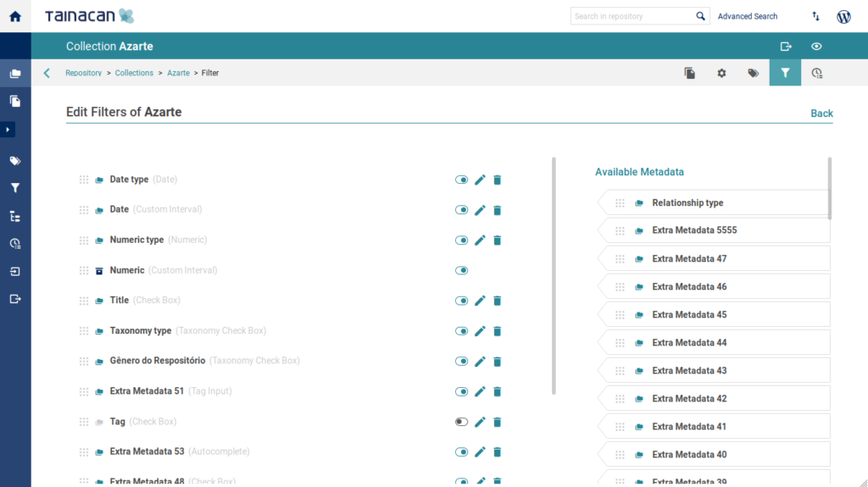
Task: Click the export icon in the collection header
Action: tap(786, 47)
